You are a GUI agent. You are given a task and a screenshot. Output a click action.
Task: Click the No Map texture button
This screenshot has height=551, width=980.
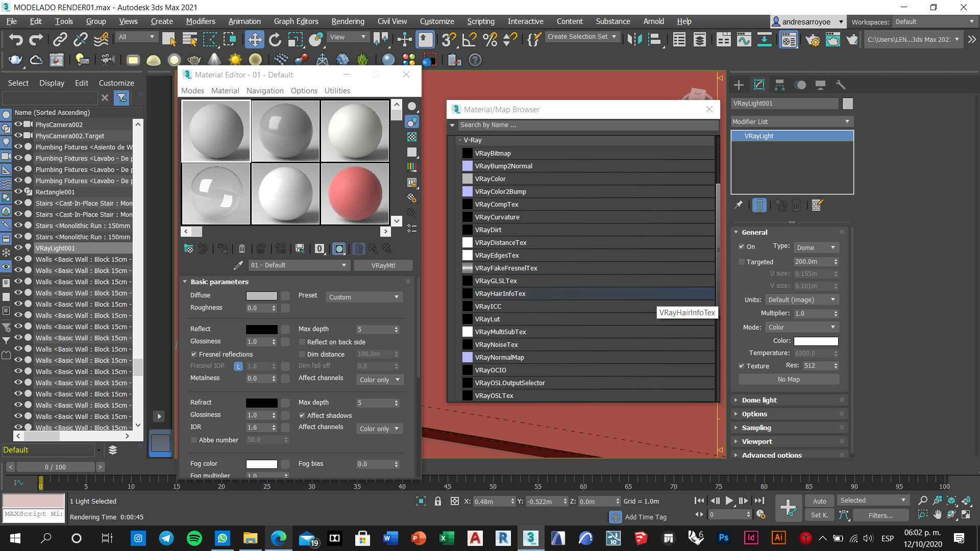(789, 380)
